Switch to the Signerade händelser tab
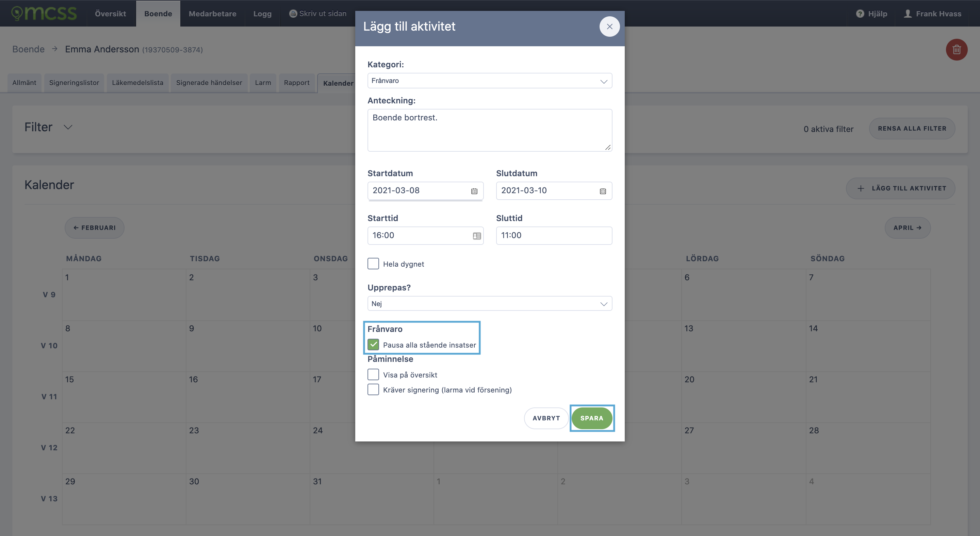Image resolution: width=980 pixels, height=536 pixels. (209, 83)
